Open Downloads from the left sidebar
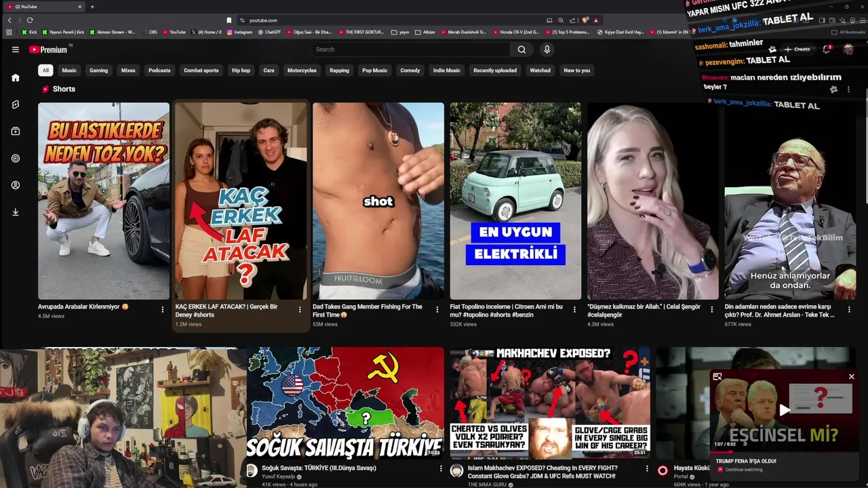Image resolution: width=868 pixels, height=488 pixels. pyautogui.click(x=15, y=212)
